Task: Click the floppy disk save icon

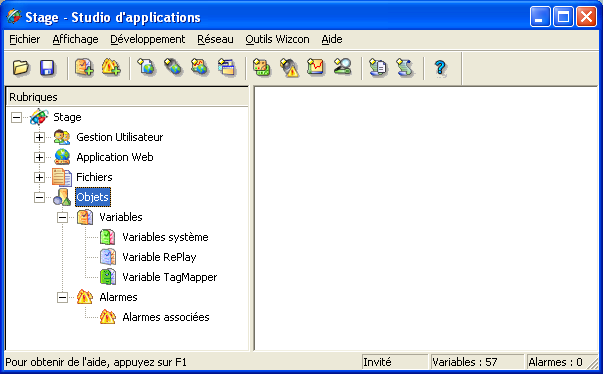Action: (47, 68)
